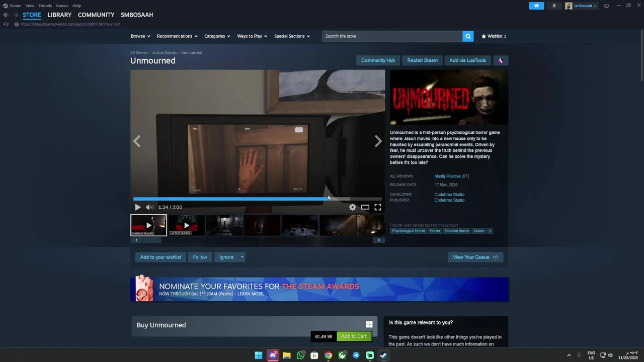Open the Mostly Positive reviews link
644x362 pixels.
(447, 176)
